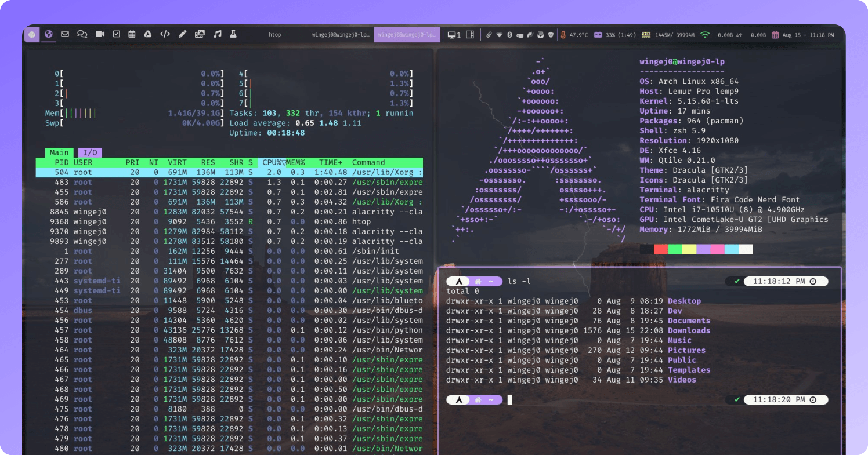Click the htop process row for /usr/lib/Xorg
This screenshot has height=455, width=868.
(232, 172)
